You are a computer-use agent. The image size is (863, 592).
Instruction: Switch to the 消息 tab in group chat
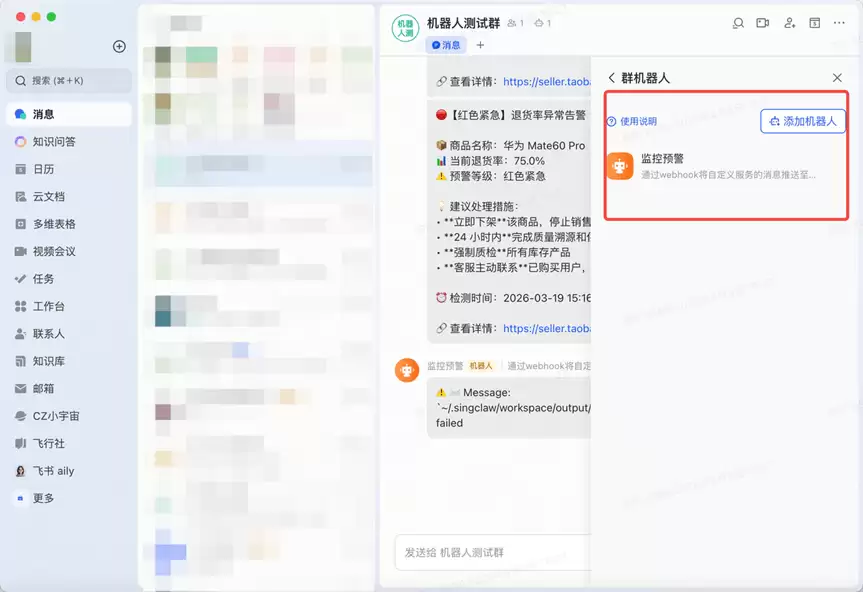pyautogui.click(x=447, y=45)
